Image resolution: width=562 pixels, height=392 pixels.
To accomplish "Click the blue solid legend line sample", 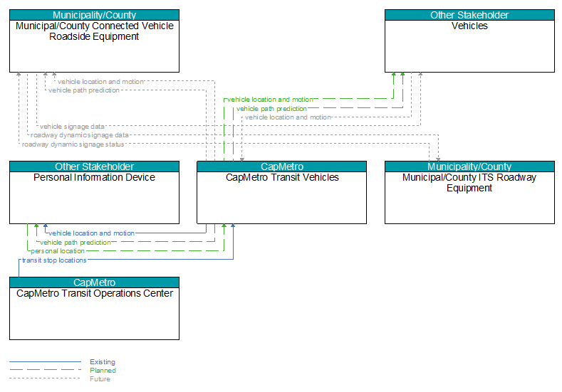I will (x=45, y=361).
